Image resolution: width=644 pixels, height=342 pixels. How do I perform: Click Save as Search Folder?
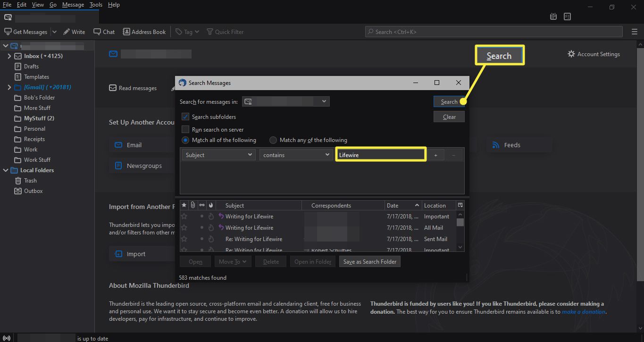(x=370, y=261)
